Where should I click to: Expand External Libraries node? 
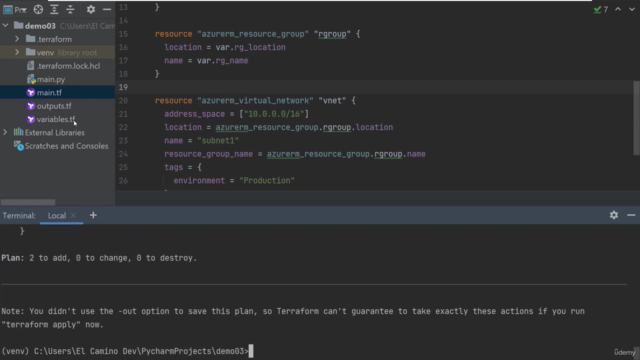(x=5, y=132)
